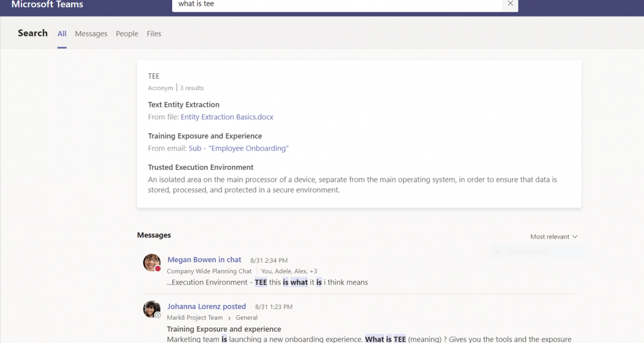
Task: Click Johanna Lorenz's profile picture
Action: point(152,309)
